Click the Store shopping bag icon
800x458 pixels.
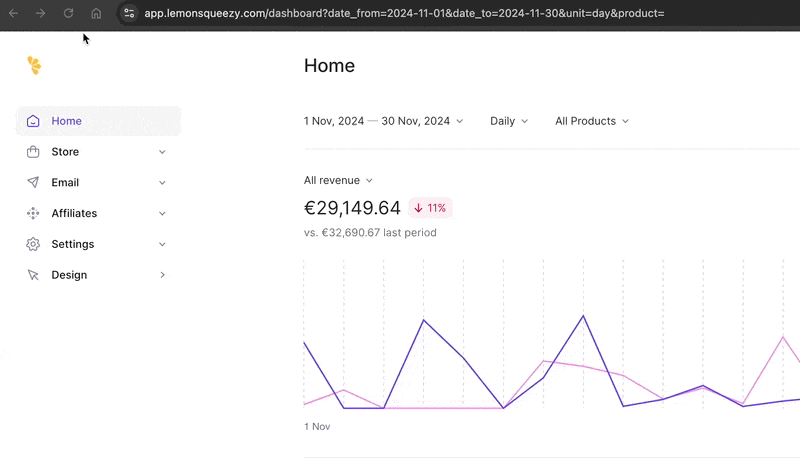pyautogui.click(x=33, y=152)
